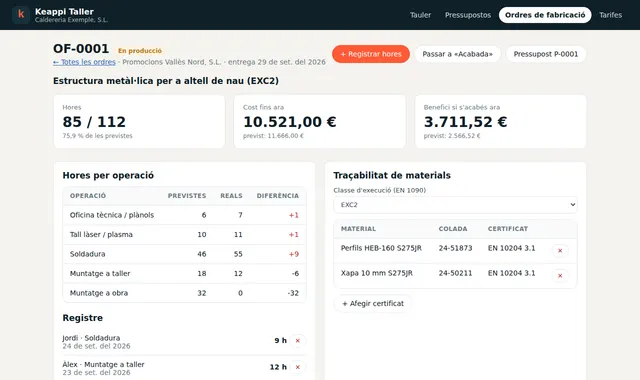Remove the Perfils HEB-160 S275JR certificate row
This screenshot has height=380, width=640.
pos(560,251)
